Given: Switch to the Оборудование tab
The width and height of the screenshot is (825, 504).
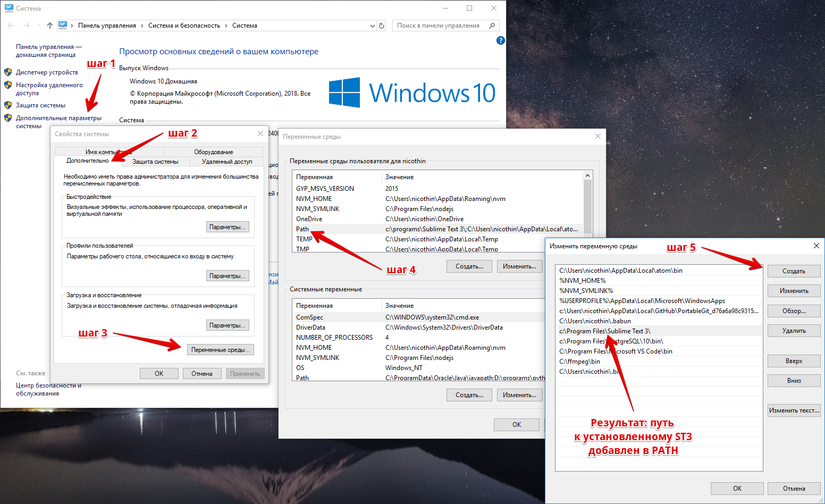Looking at the screenshot, I should click(213, 152).
